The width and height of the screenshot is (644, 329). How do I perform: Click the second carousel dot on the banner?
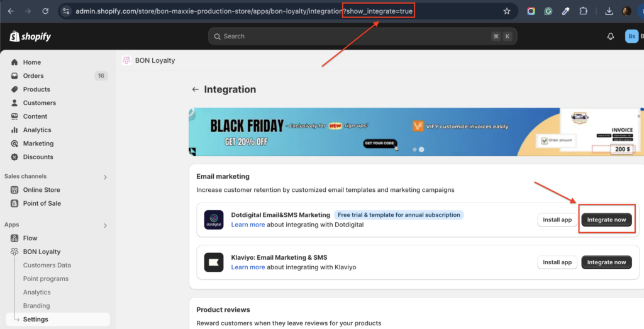pos(421,150)
